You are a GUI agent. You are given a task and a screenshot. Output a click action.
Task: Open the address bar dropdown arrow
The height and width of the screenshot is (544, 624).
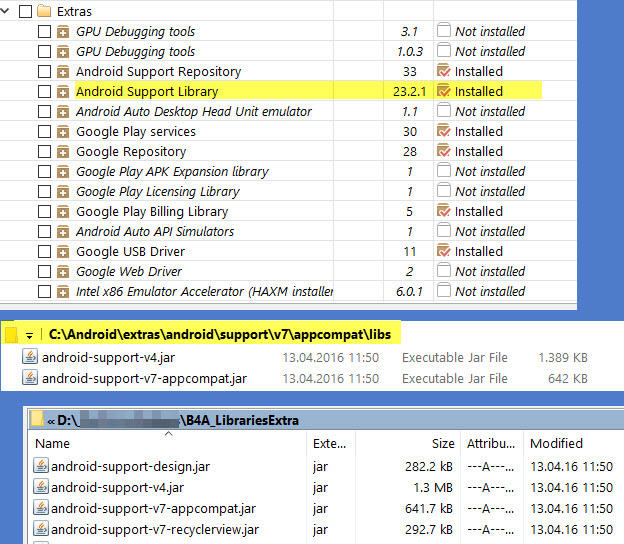coord(29,335)
